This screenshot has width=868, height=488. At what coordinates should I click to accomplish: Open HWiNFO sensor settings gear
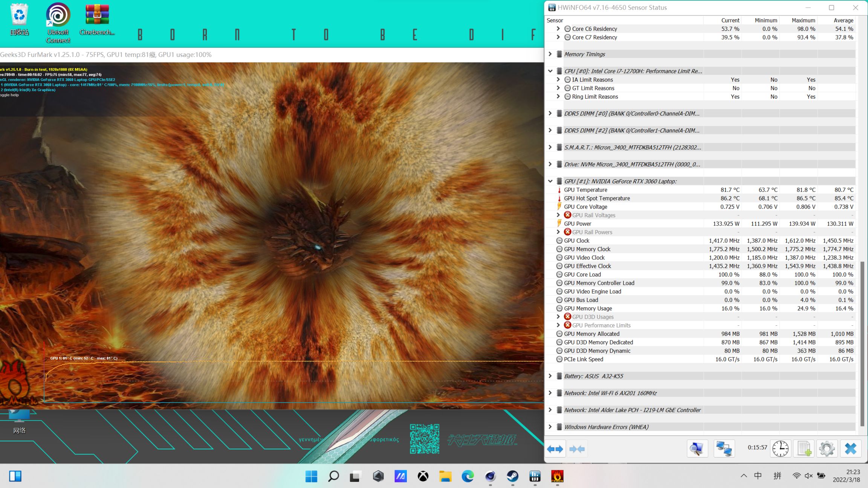827,448
